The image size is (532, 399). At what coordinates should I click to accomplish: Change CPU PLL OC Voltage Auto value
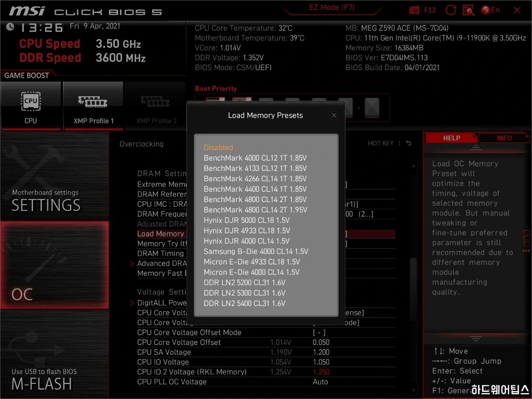(320, 382)
